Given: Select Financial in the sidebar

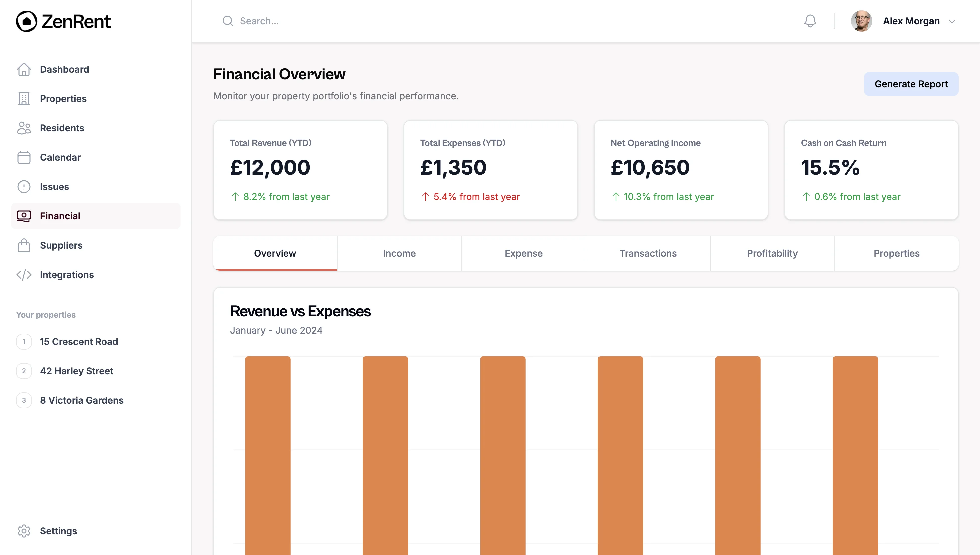Looking at the screenshot, I should (96, 216).
